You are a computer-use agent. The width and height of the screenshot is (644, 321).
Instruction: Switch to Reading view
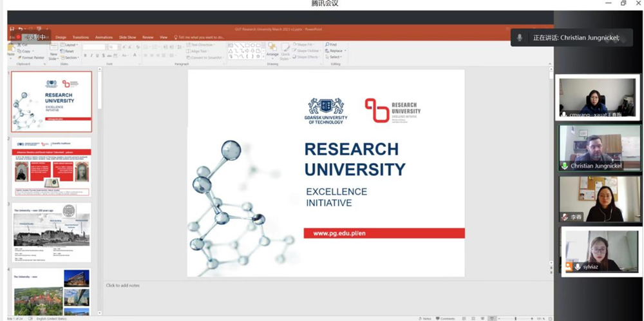tap(482, 318)
